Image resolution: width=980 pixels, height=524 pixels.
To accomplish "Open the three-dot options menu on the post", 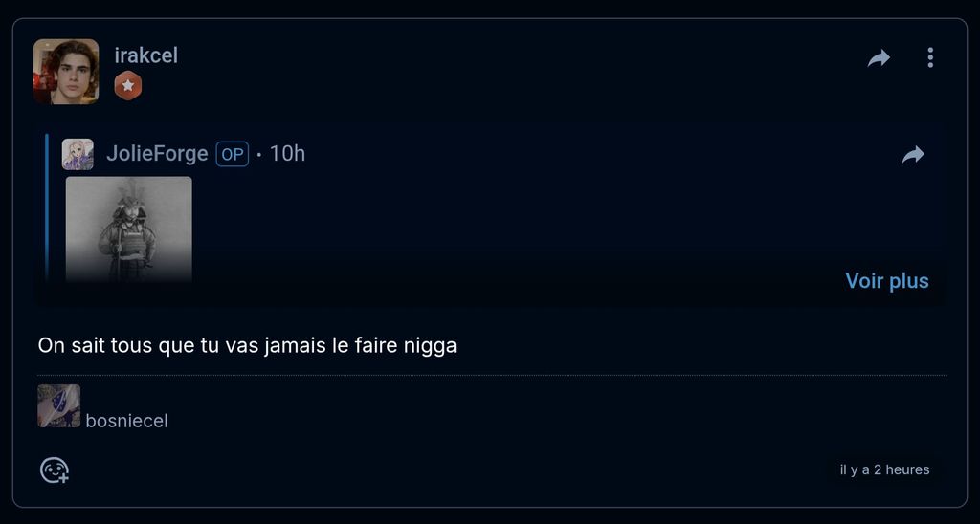I will click(x=930, y=57).
